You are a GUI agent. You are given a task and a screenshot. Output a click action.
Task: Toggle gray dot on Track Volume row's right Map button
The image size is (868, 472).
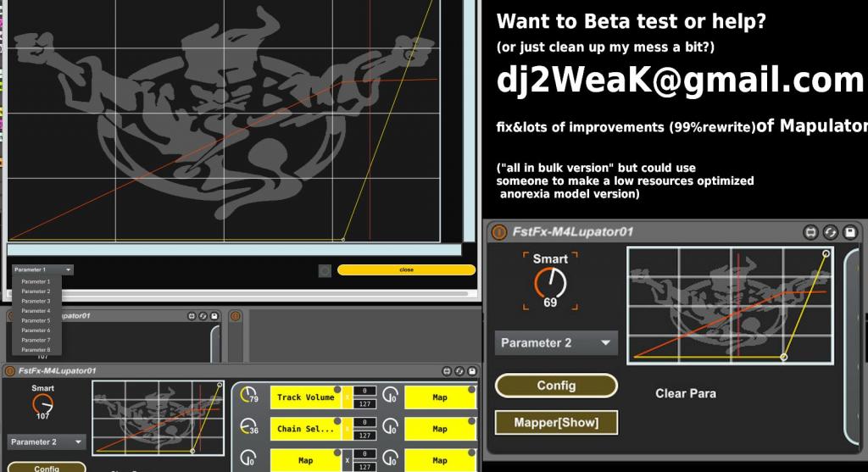(471, 390)
